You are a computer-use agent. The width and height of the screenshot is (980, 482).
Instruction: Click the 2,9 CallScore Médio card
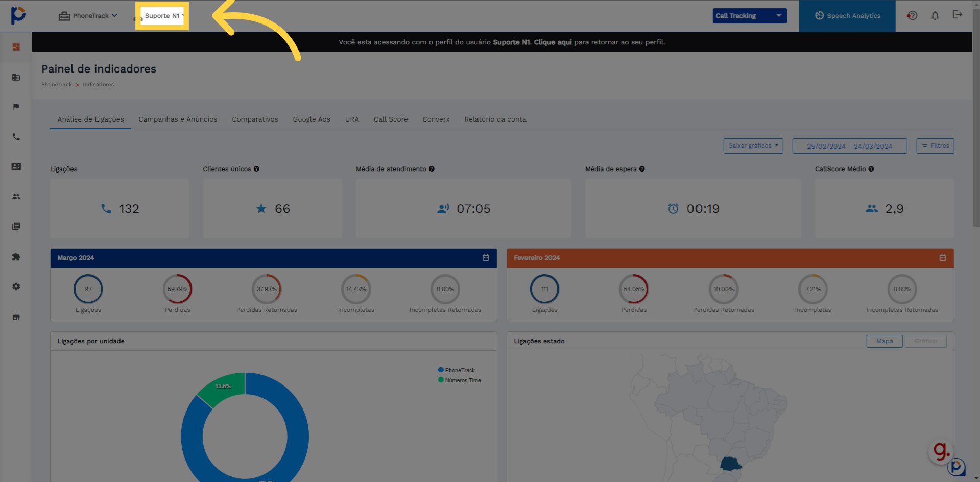[x=885, y=208]
